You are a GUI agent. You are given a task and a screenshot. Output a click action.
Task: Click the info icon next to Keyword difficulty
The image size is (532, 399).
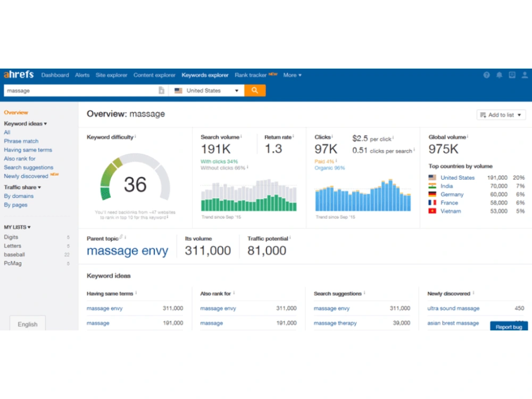[x=135, y=136]
